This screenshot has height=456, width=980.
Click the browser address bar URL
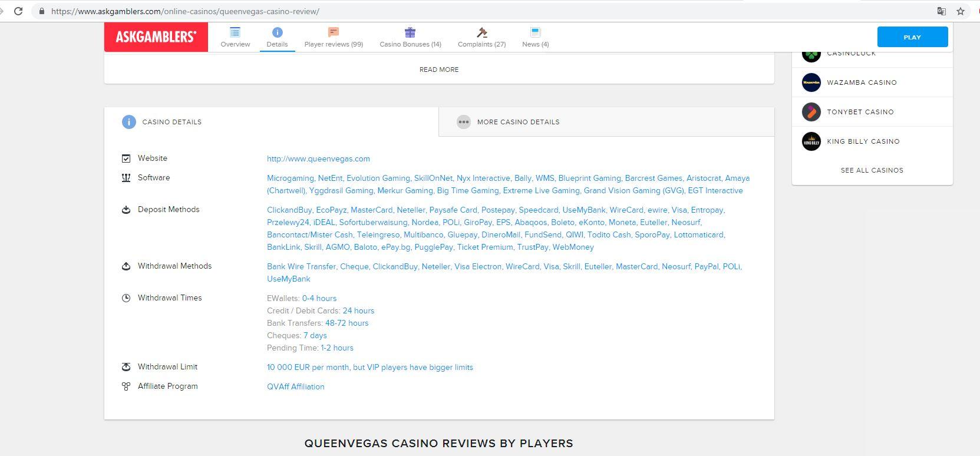click(186, 11)
